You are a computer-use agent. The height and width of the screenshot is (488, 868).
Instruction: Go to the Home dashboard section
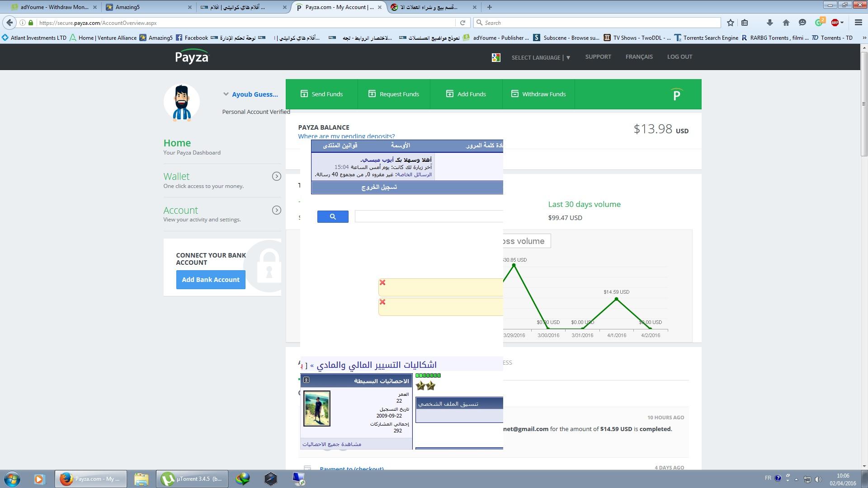tap(177, 143)
